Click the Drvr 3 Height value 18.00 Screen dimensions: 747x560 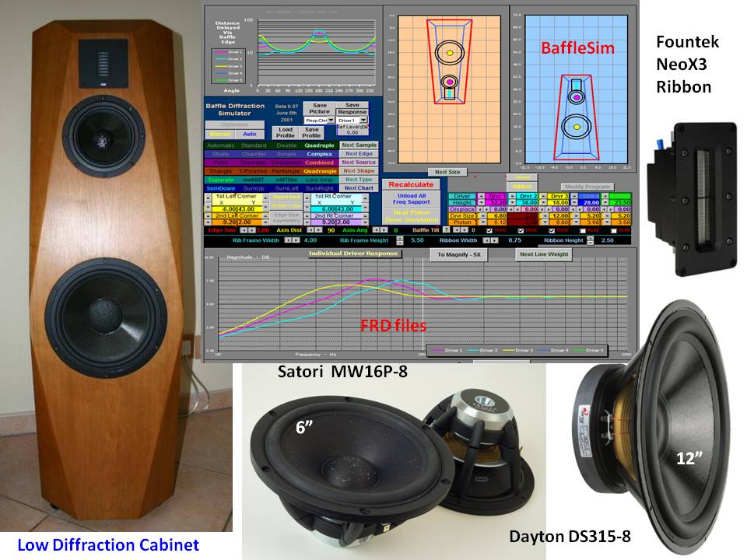pyautogui.click(x=559, y=202)
